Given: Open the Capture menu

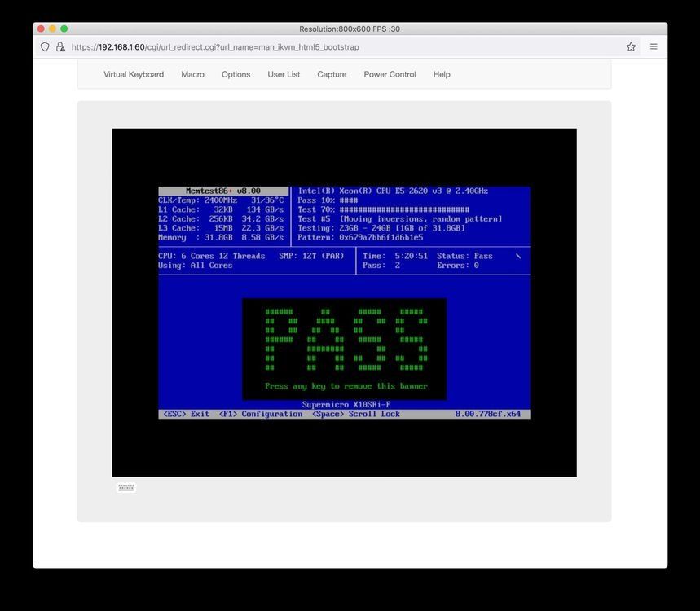Looking at the screenshot, I should point(332,74).
